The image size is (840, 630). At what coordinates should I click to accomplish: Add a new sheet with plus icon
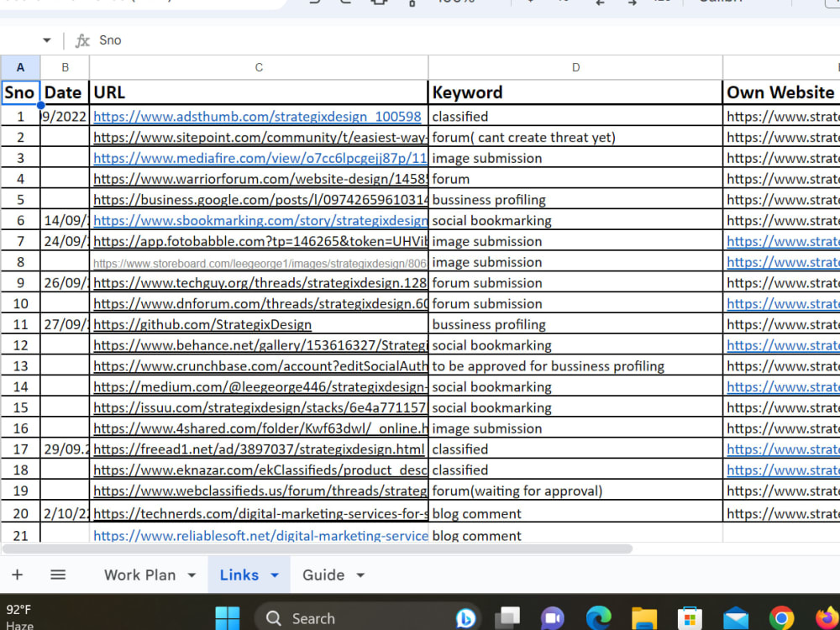(x=17, y=575)
